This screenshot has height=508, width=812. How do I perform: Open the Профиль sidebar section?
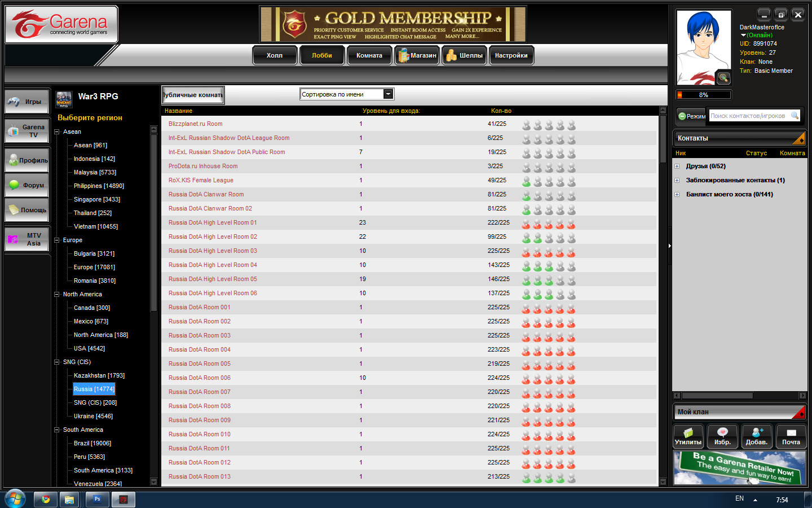tap(27, 160)
